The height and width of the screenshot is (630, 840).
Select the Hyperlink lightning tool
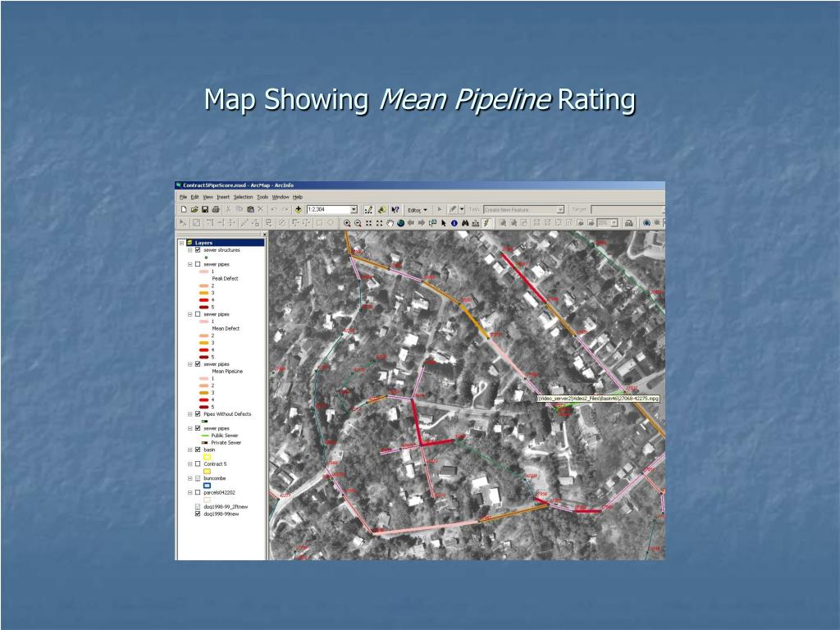point(486,223)
